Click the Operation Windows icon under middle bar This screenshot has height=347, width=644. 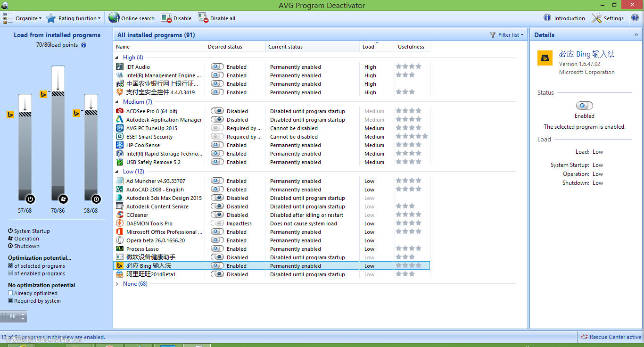[64, 199]
